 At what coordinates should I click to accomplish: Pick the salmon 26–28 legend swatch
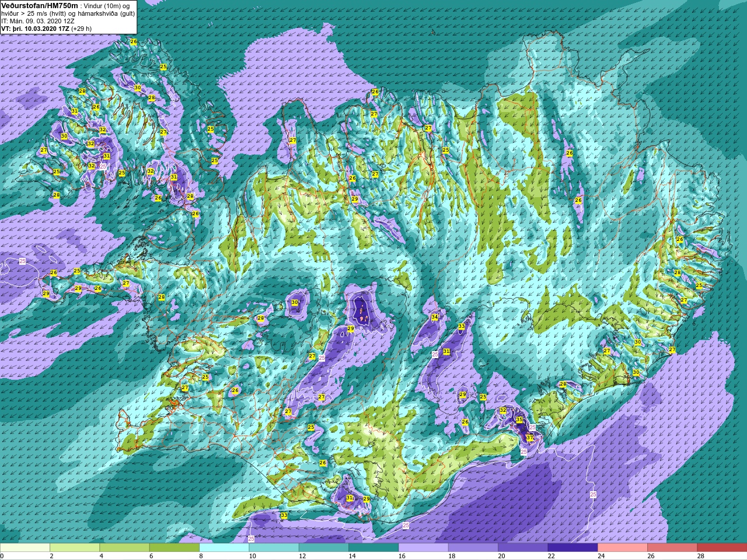[672, 548]
